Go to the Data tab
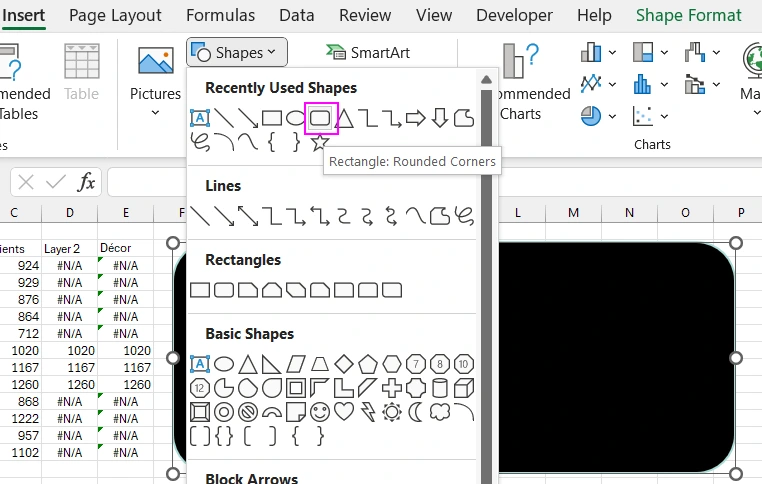Image resolution: width=762 pixels, height=484 pixels. 296,15
